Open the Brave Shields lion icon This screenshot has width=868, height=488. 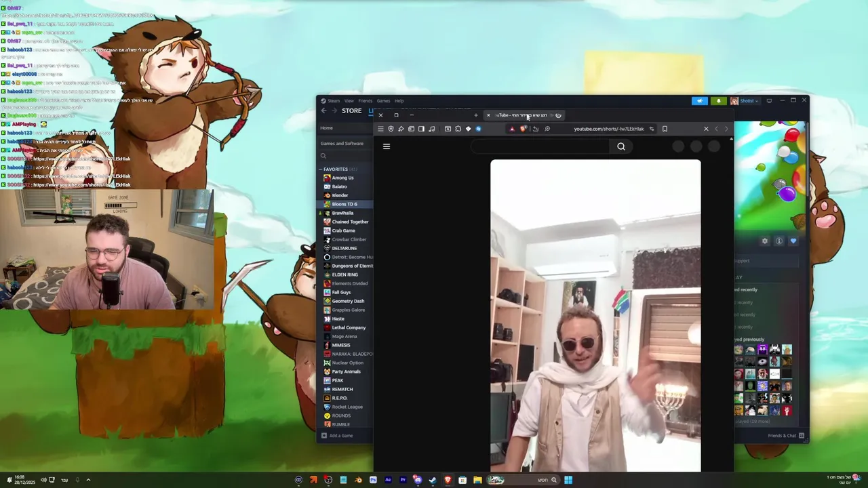524,129
